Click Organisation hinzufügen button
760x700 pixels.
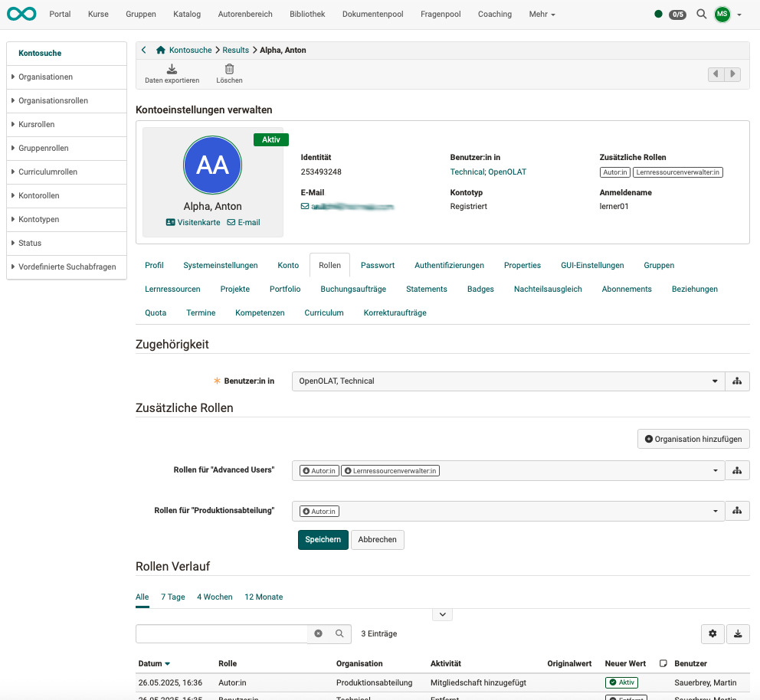[693, 439]
